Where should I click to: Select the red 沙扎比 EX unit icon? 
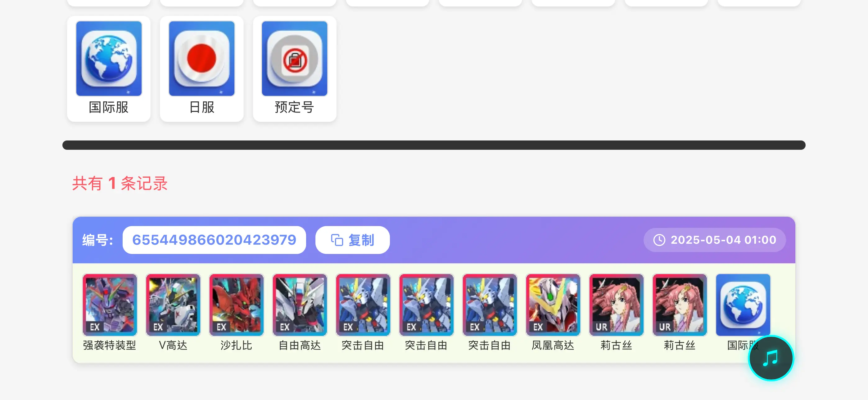[x=237, y=305]
